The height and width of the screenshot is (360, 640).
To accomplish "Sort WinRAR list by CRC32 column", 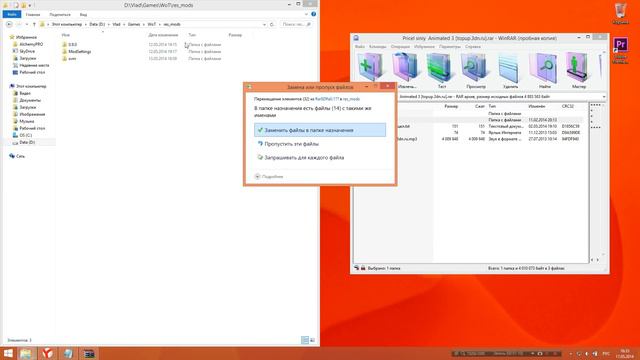I will [x=568, y=106].
